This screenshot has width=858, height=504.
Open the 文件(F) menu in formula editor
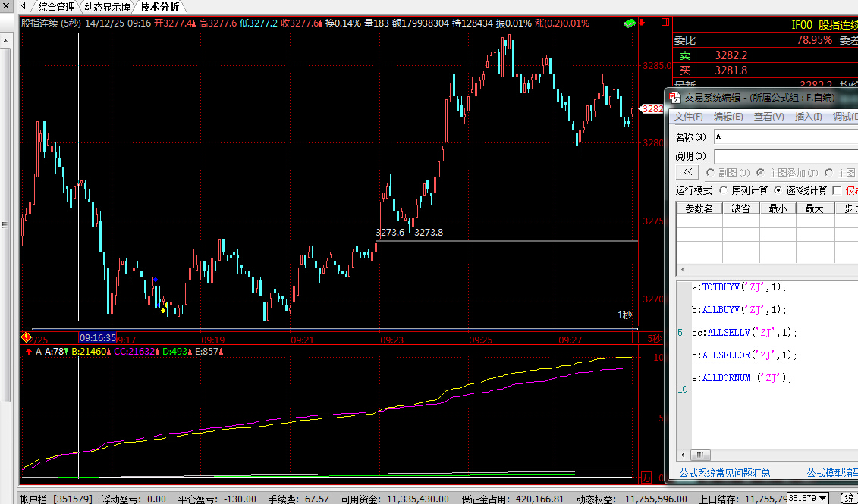688,117
